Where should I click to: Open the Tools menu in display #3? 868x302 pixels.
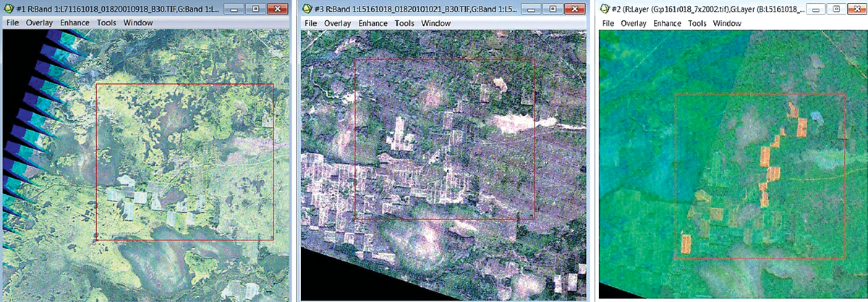[x=405, y=23]
